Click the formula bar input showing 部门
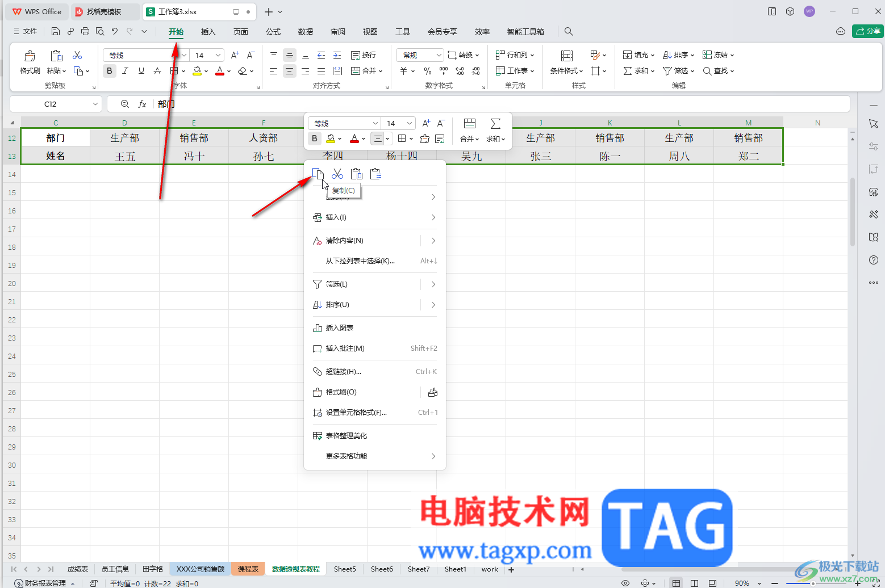 (502, 104)
